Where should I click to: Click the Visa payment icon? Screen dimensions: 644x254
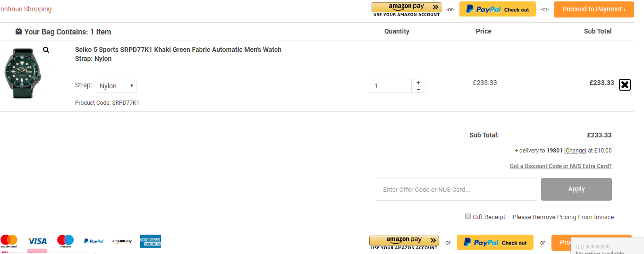point(37,241)
